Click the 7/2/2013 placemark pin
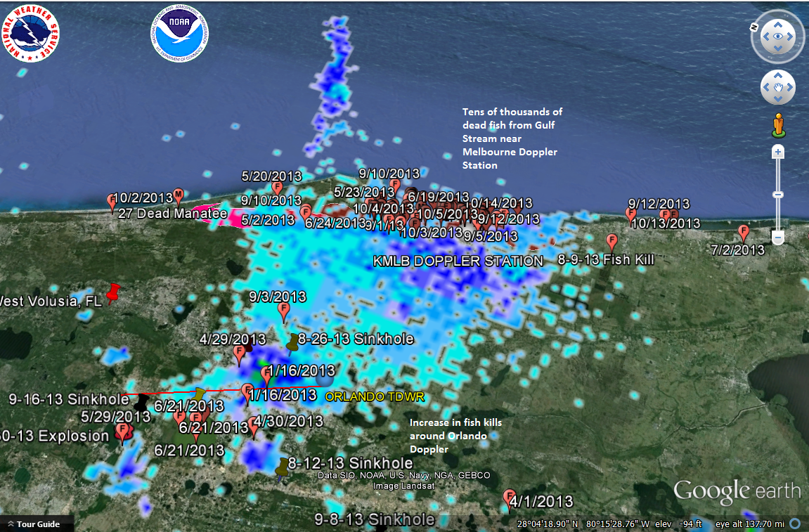The height and width of the screenshot is (532, 809). coord(744,232)
